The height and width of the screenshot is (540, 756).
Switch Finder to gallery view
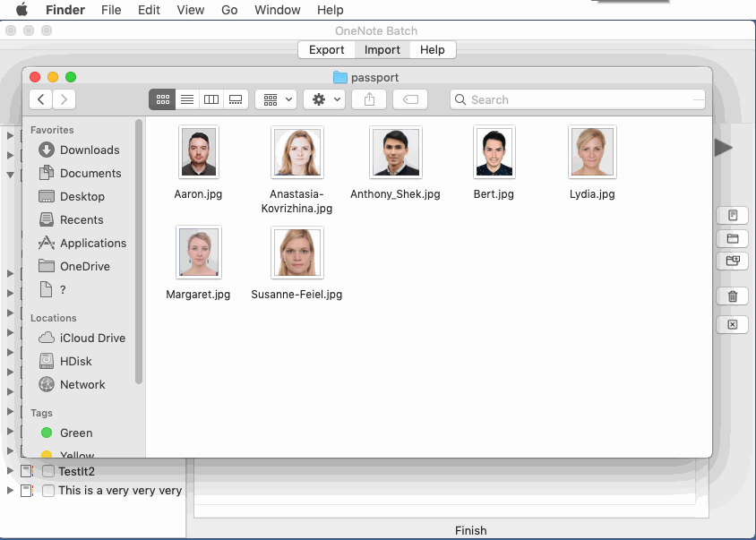[x=236, y=99]
